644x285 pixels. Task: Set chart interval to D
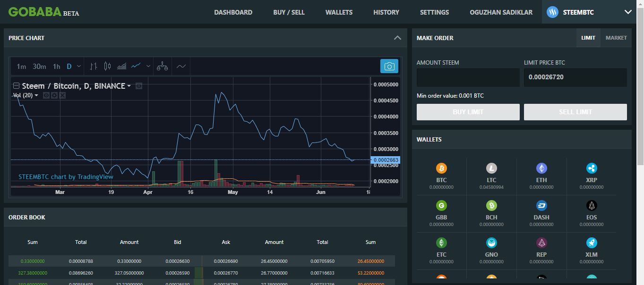point(69,67)
